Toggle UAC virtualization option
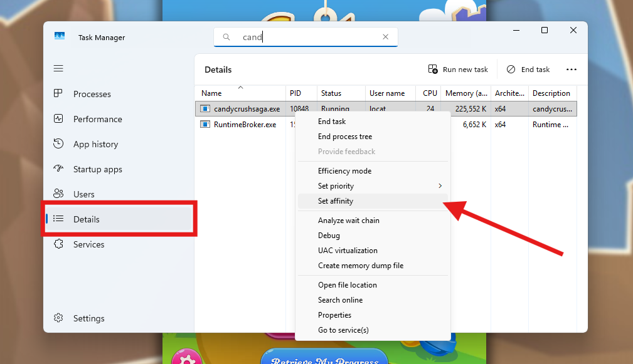 point(373,251)
